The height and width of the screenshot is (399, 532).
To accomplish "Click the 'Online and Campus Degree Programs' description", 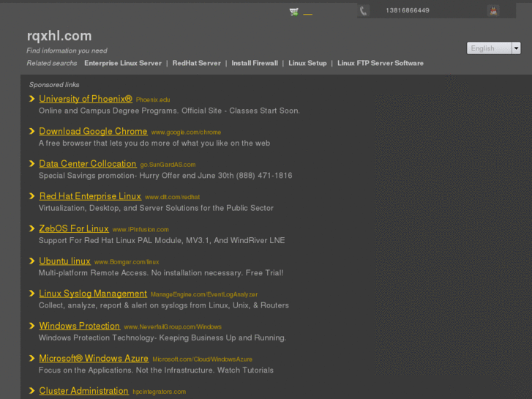I will [x=169, y=111].
